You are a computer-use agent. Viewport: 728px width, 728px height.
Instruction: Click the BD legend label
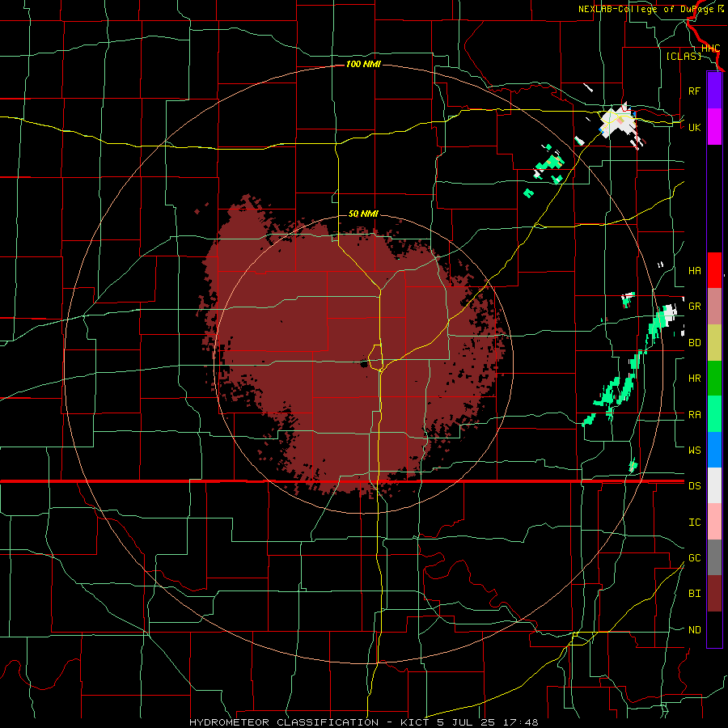(694, 343)
